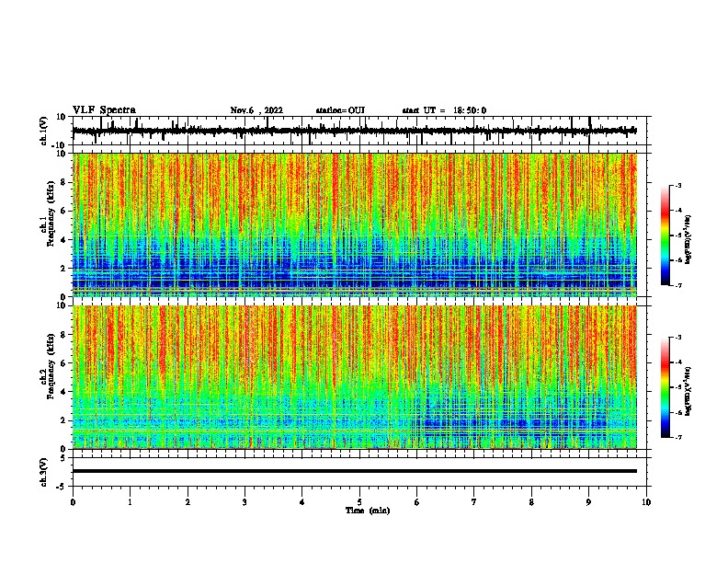The height and width of the screenshot is (563, 728).
Task: Click the "-7" tick on ch.2 colorbar
Action: [x=677, y=437]
